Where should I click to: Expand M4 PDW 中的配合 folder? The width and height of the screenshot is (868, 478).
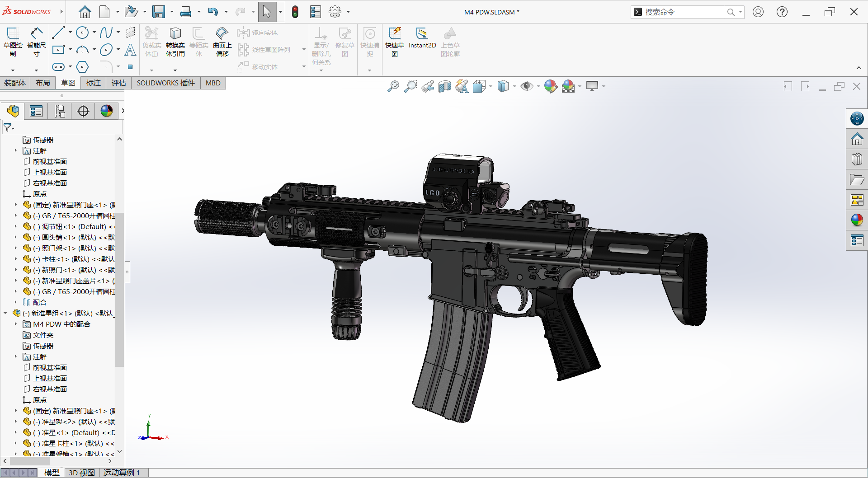pos(16,324)
